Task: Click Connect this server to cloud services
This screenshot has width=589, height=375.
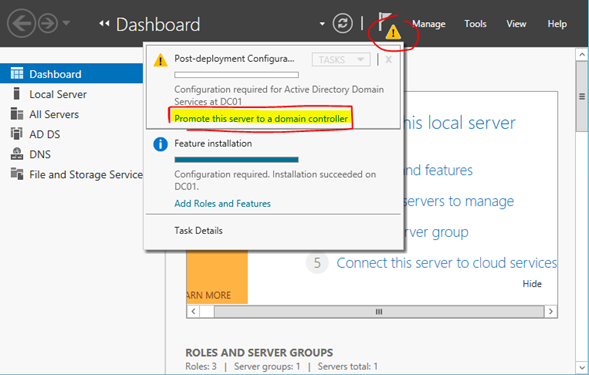Action: 447,263
